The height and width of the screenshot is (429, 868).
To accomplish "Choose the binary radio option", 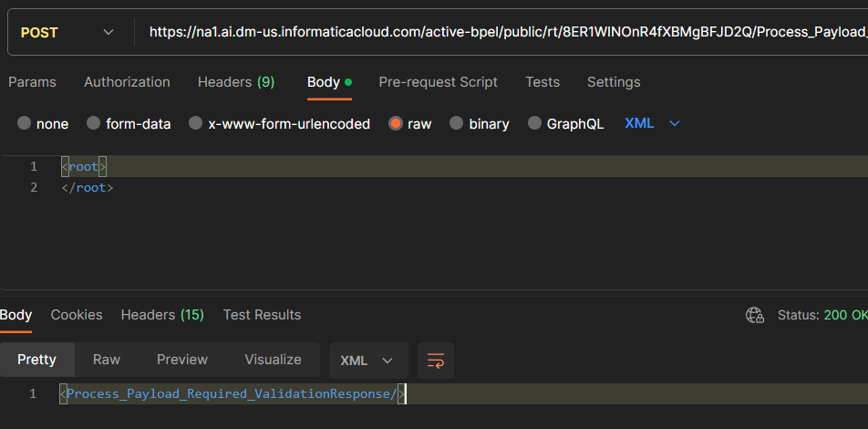I will 456,123.
